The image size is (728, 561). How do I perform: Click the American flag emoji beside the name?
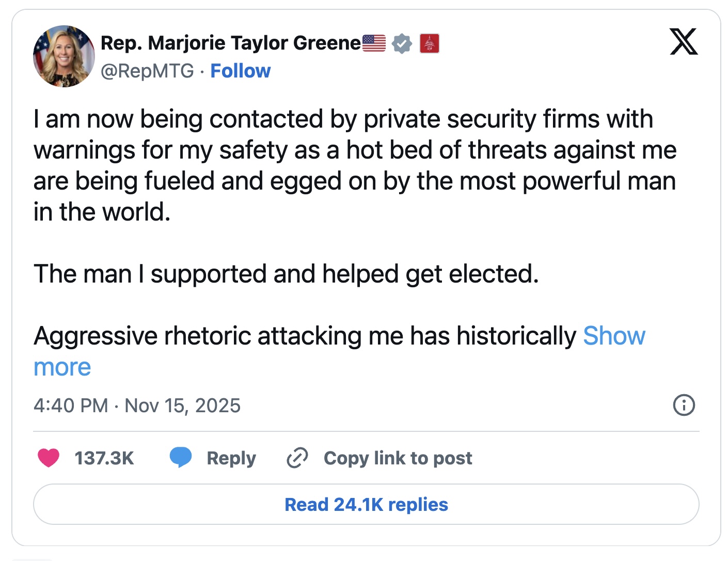click(x=374, y=43)
